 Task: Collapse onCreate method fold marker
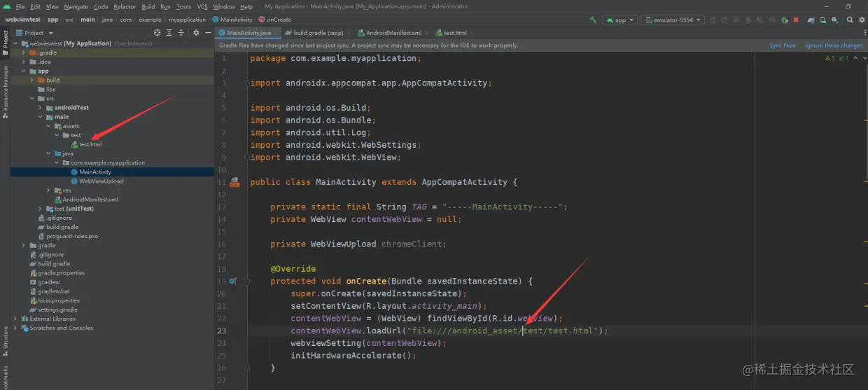[247, 281]
